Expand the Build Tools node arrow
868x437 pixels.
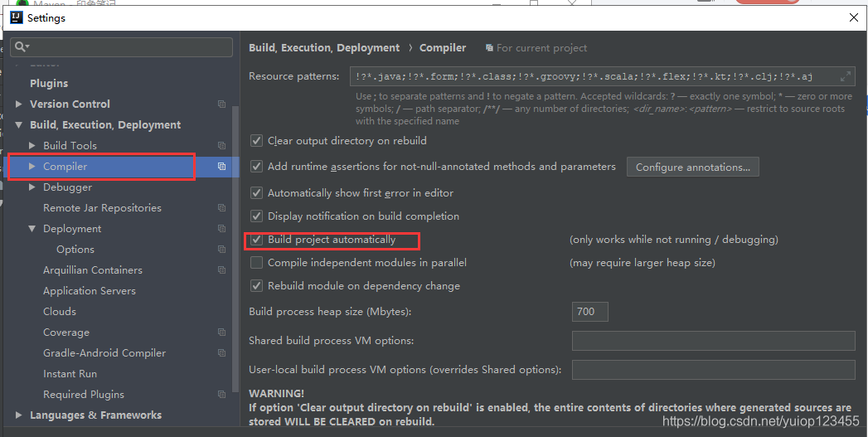point(32,146)
